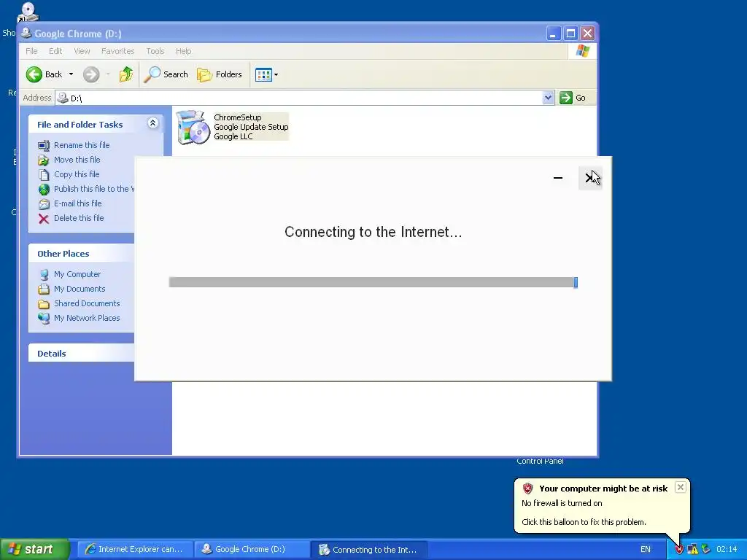Click the taskbar clock 02:14

pyautogui.click(x=727, y=550)
